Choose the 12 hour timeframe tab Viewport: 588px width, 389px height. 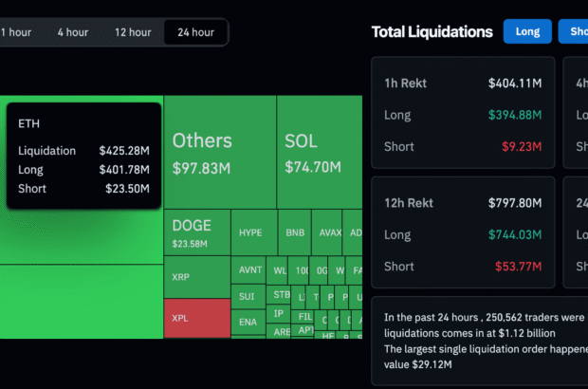tap(133, 32)
